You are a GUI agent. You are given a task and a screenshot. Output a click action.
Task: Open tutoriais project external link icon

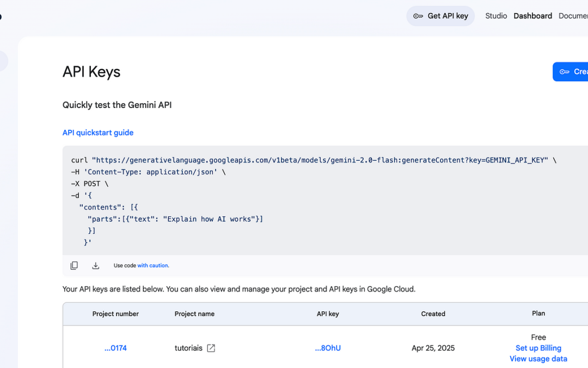[211, 348]
